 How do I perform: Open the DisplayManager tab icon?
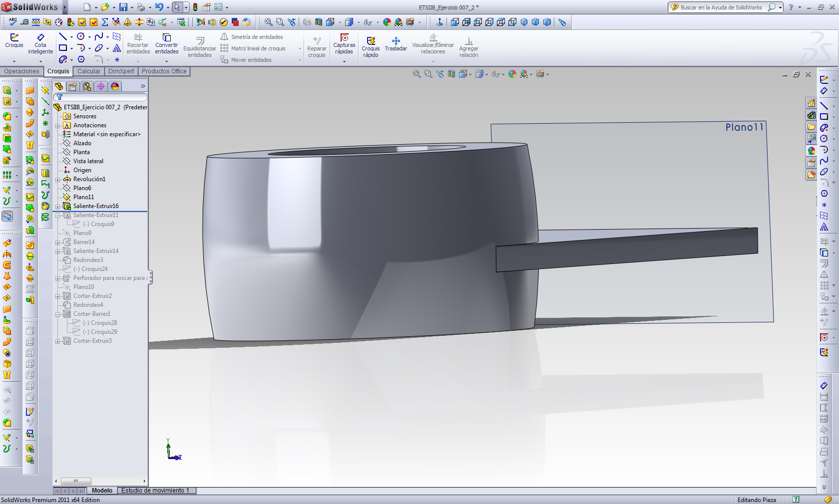(x=115, y=86)
